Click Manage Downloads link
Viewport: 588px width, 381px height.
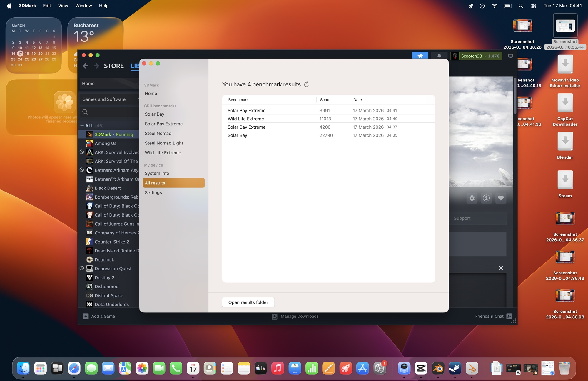(x=299, y=316)
